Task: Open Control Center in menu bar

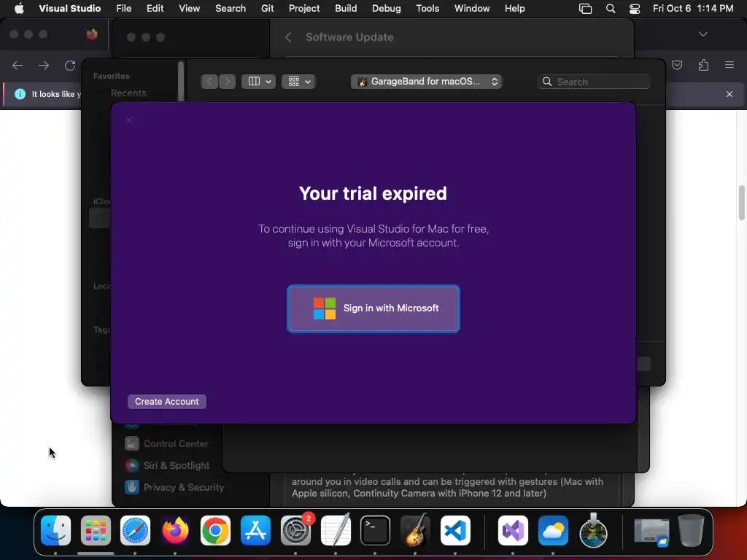Action: pyautogui.click(x=635, y=8)
